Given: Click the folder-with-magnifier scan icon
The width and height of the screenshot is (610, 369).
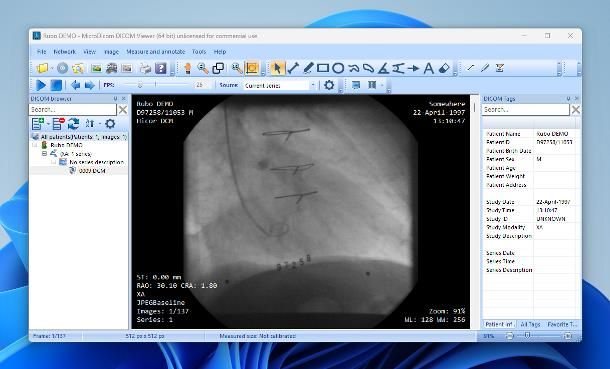Looking at the screenshot, I should (78, 68).
